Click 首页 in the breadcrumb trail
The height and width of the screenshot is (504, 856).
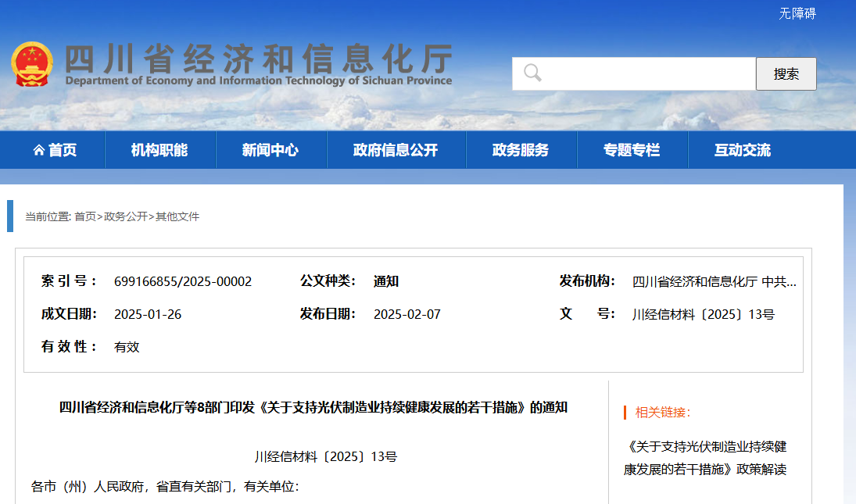tap(85, 216)
